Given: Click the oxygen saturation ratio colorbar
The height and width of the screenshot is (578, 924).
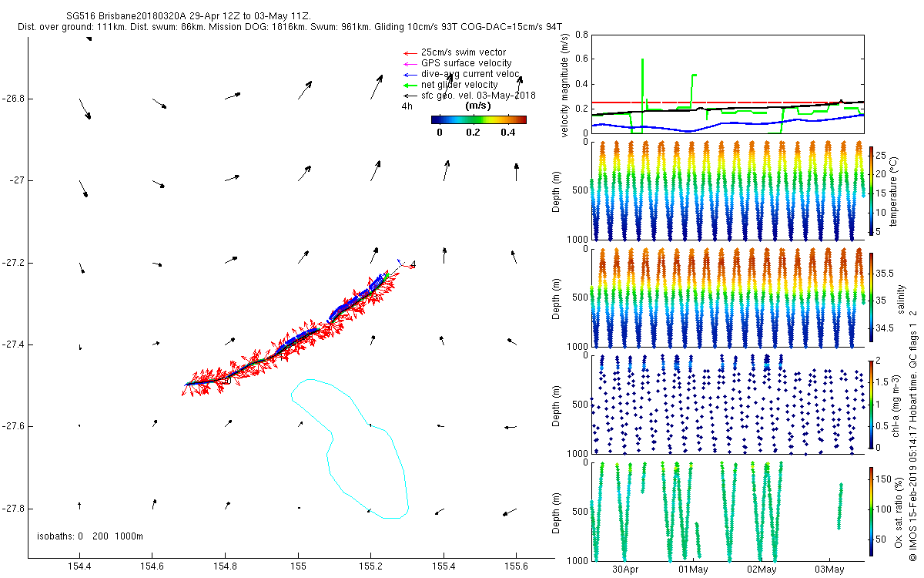Looking at the screenshot, I should coord(871,510).
